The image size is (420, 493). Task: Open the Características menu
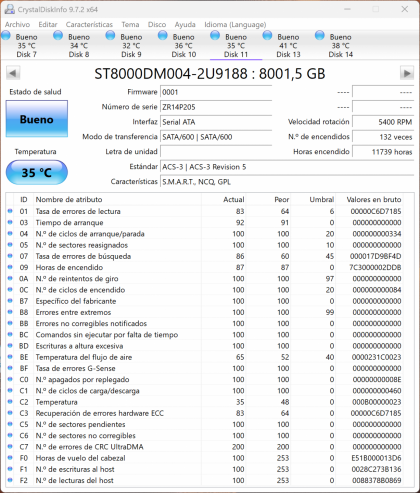(89, 24)
